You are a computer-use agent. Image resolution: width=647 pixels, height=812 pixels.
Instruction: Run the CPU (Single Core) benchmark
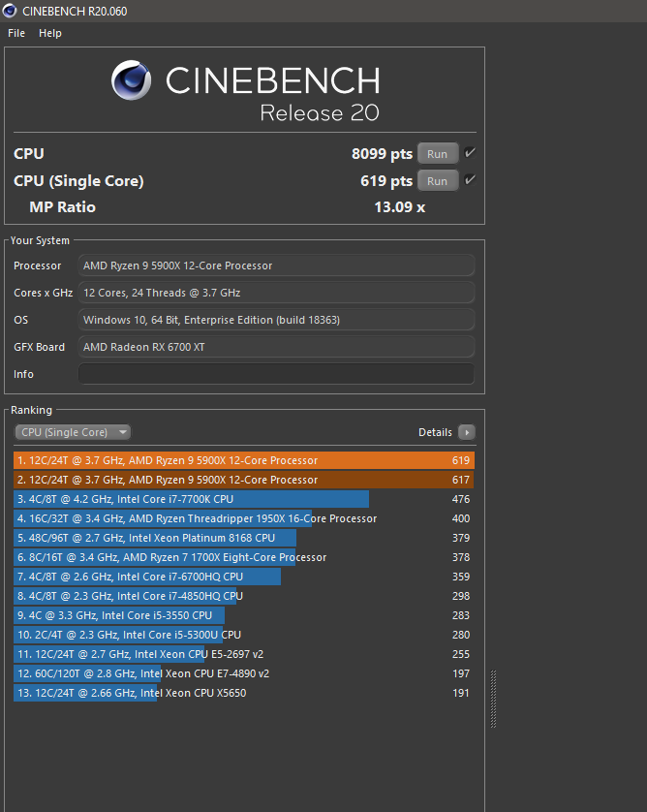(438, 181)
